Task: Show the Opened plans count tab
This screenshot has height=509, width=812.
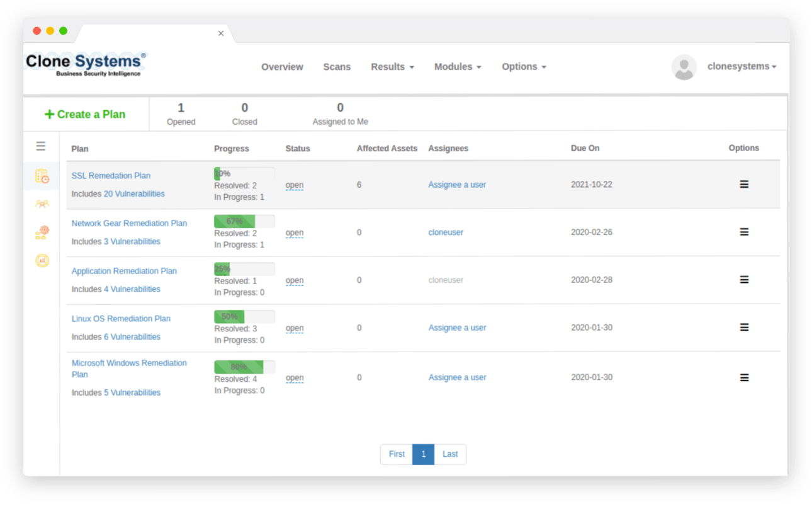Action: click(181, 114)
